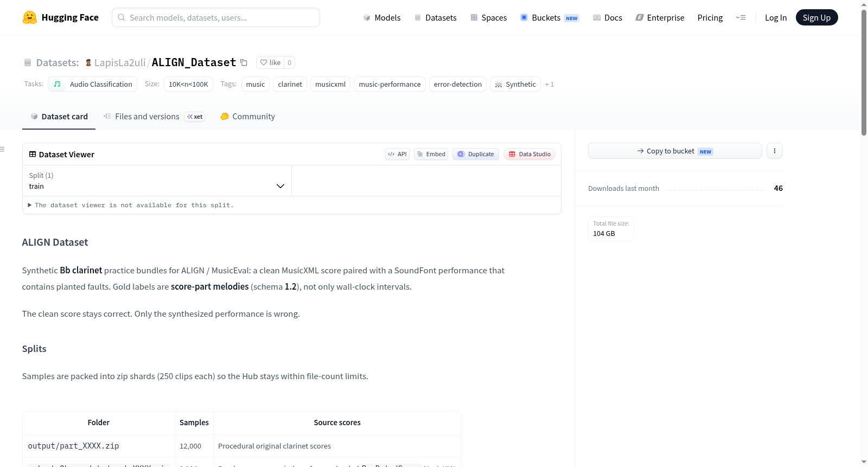Click the Duplicate button
The image size is (868, 467).
[x=476, y=154]
